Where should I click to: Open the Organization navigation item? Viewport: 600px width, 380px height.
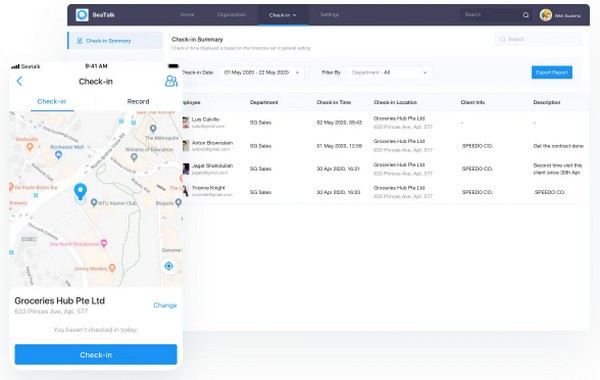coord(232,15)
